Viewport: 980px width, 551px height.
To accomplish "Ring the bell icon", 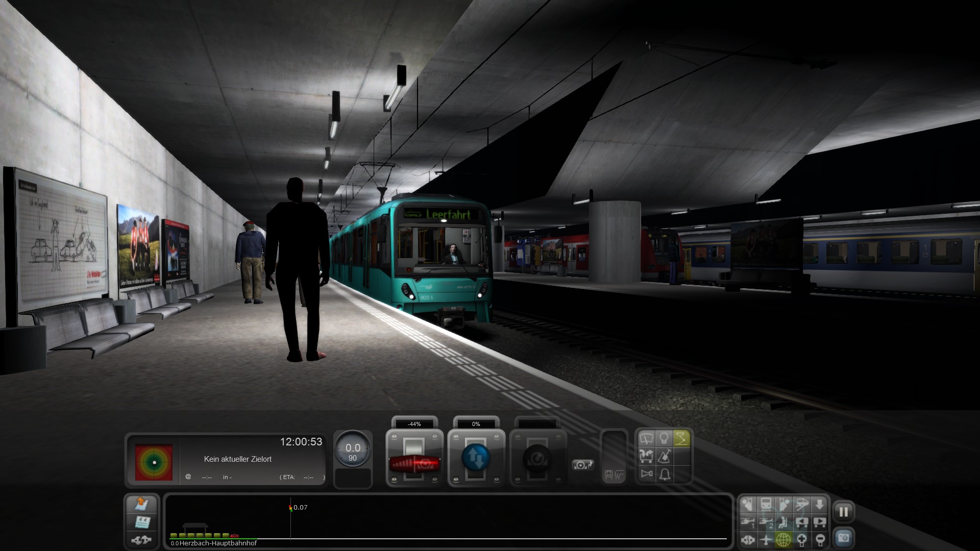I will [664, 474].
